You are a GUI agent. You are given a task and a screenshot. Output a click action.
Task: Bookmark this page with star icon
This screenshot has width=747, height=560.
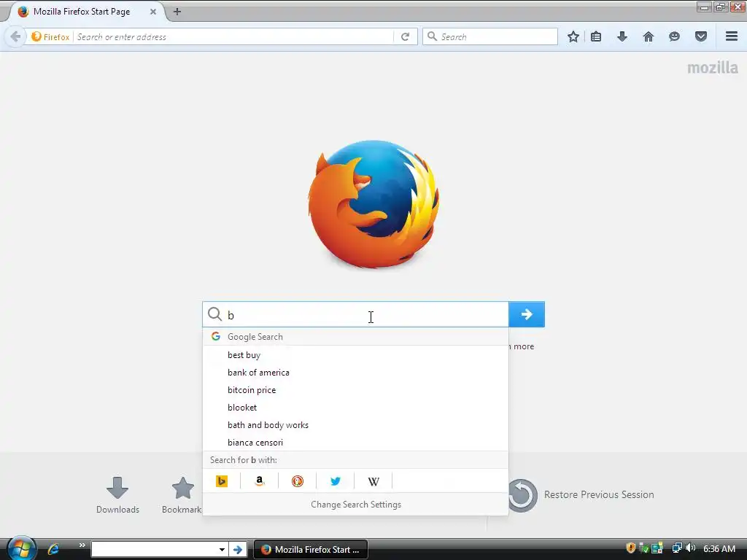[x=573, y=36]
